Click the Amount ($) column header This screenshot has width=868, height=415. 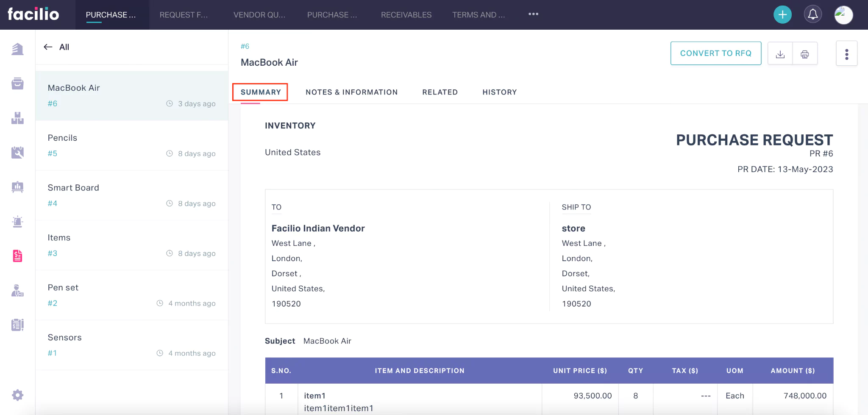pos(793,370)
